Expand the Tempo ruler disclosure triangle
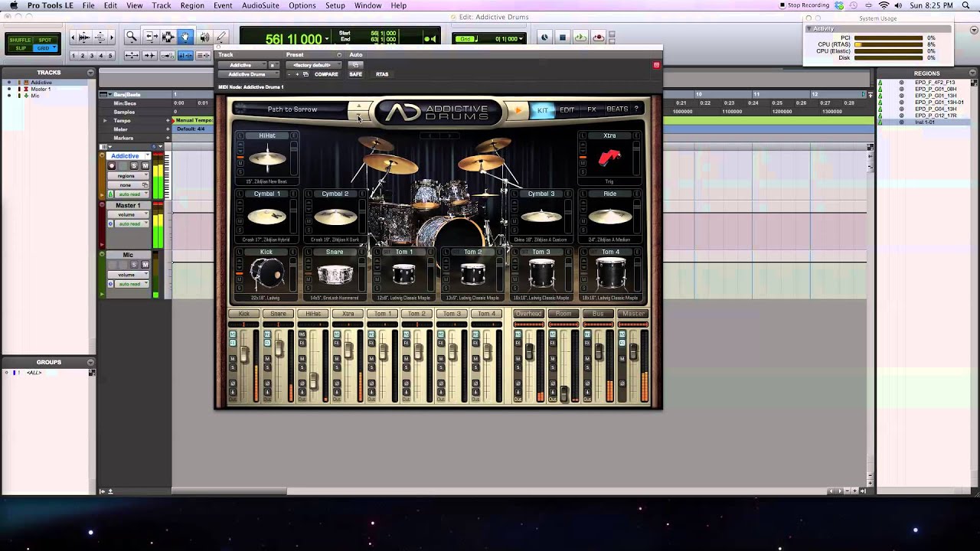980x551 pixels. coord(105,121)
